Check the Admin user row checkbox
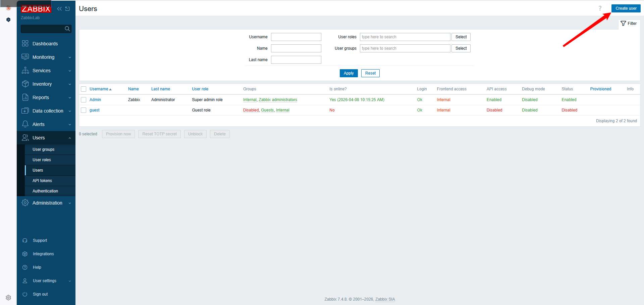Image resolution: width=644 pixels, height=305 pixels. 84,100
